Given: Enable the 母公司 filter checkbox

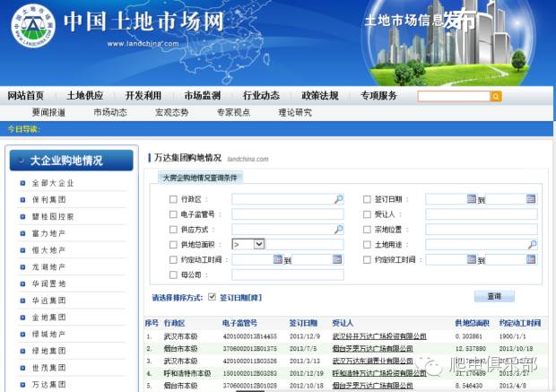Looking at the screenshot, I should pos(173,274).
